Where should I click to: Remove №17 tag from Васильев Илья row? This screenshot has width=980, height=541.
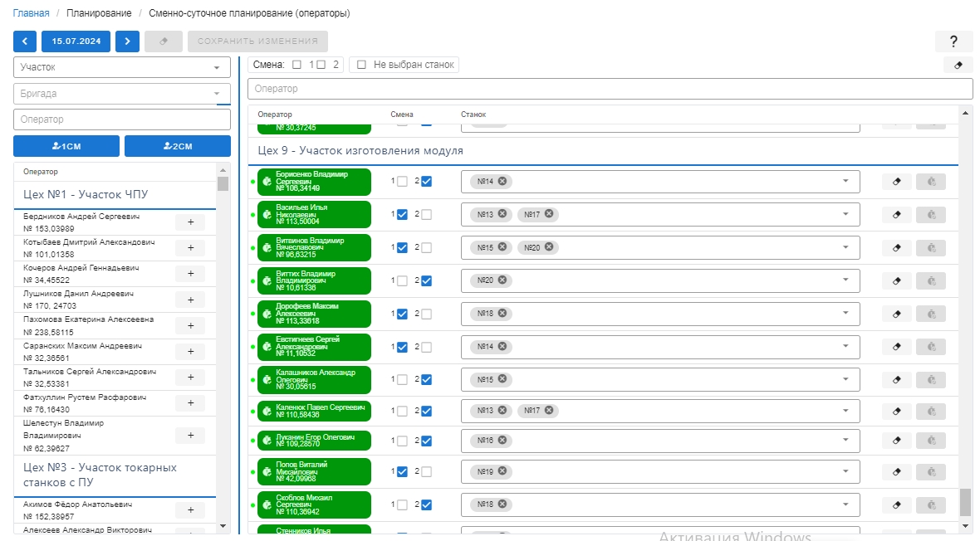coord(548,215)
